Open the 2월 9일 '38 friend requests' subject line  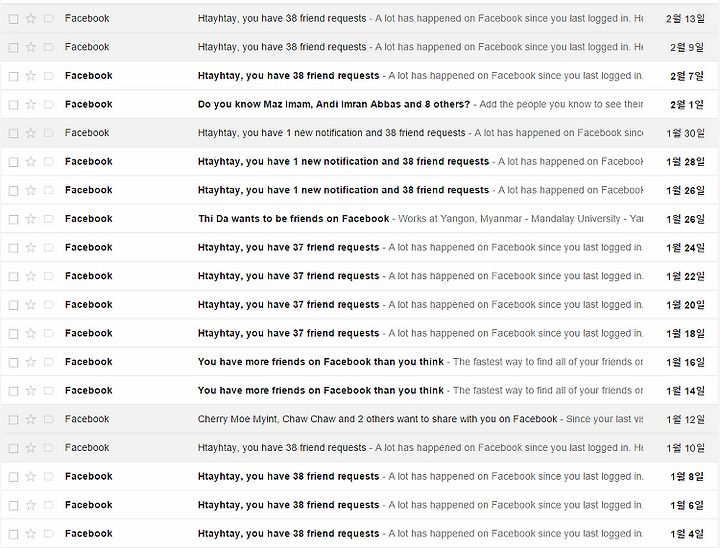pos(282,47)
